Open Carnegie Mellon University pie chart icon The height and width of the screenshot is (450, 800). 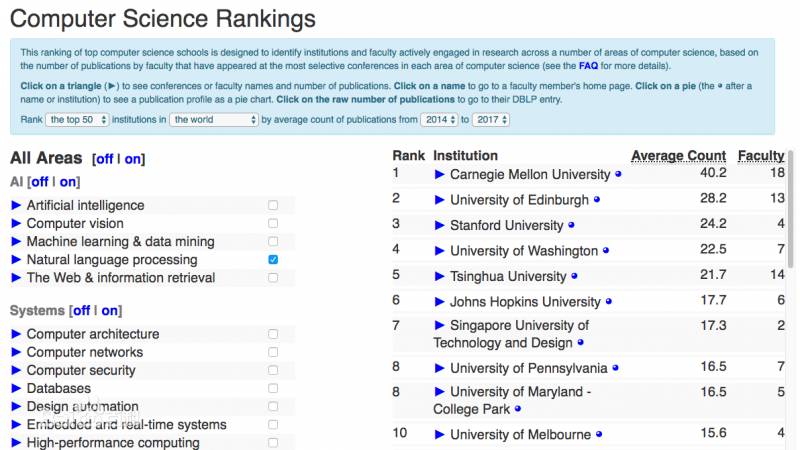click(618, 174)
